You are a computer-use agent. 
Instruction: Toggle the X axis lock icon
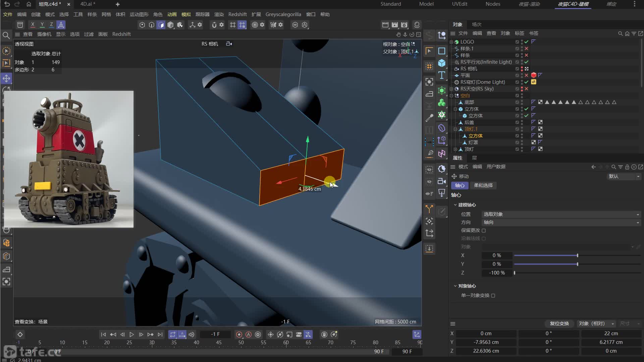pos(33,25)
